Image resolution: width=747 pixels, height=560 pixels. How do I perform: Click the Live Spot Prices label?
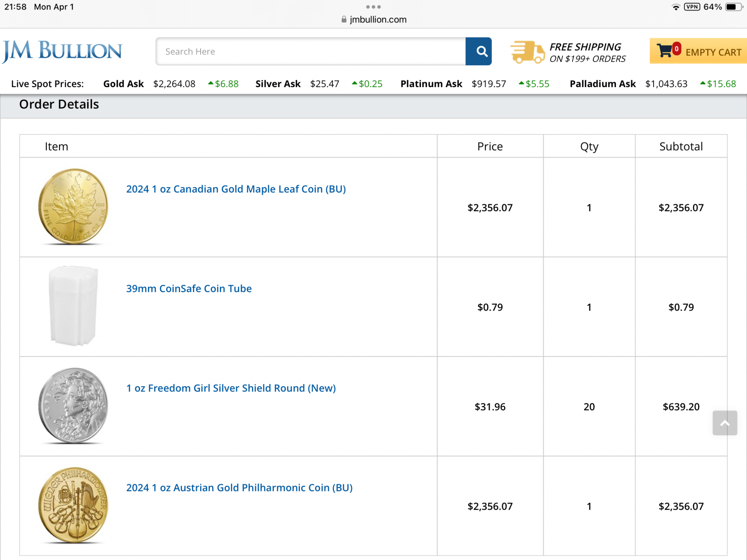click(47, 84)
